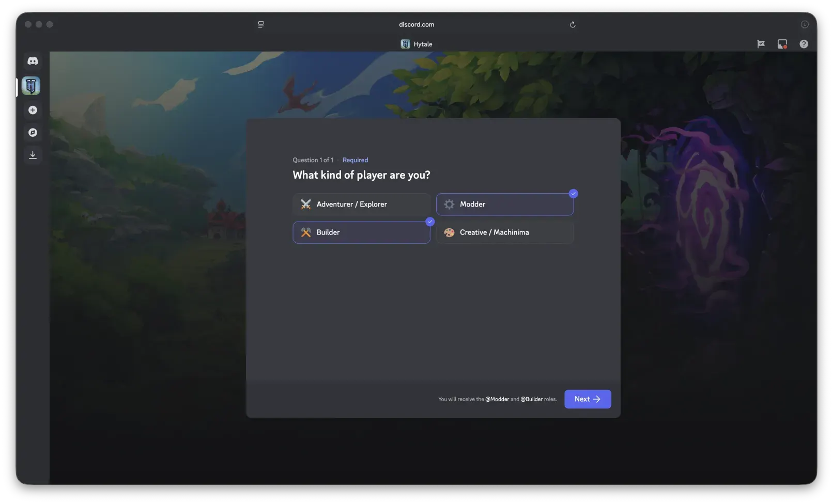Open Discord direct messages home icon

pos(33,61)
